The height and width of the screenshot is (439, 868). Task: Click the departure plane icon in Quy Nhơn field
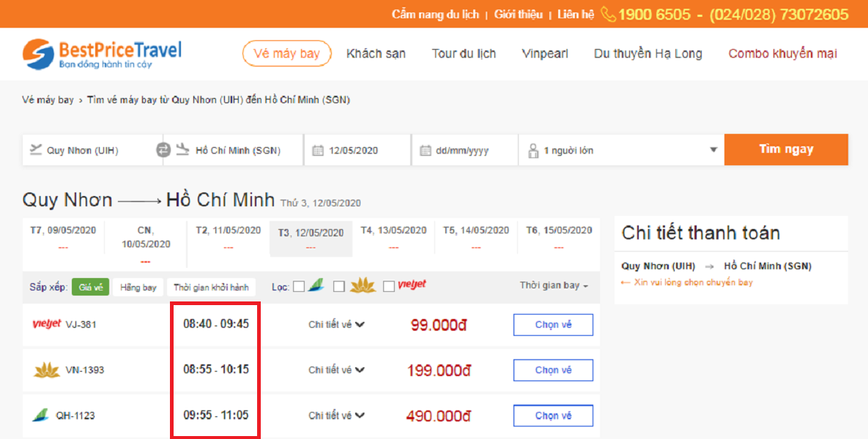(36, 149)
